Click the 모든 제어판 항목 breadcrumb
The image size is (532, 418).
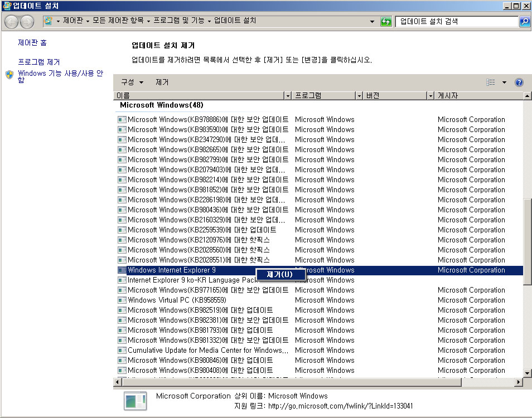pos(118,21)
